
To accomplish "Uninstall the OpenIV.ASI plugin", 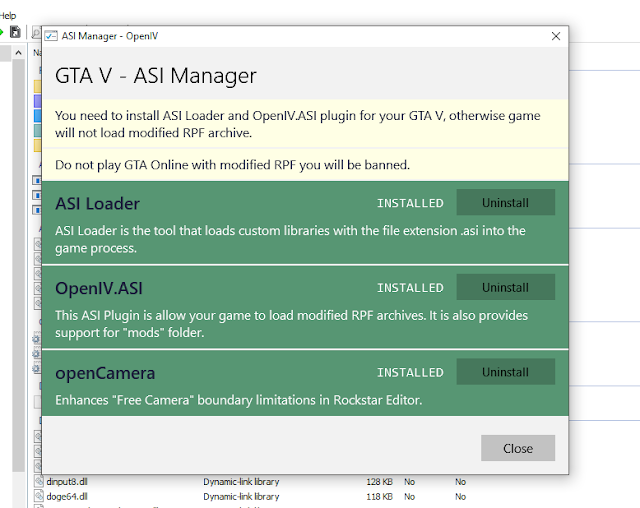I will pos(505,287).
